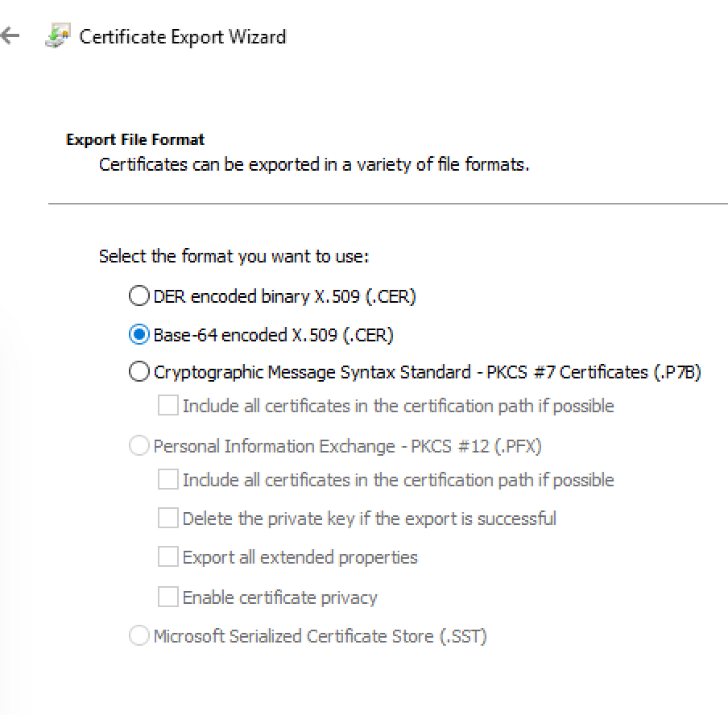Click the Base-64 encoded X.509 label text
The width and height of the screenshot is (728, 715).
(x=274, y=335)
